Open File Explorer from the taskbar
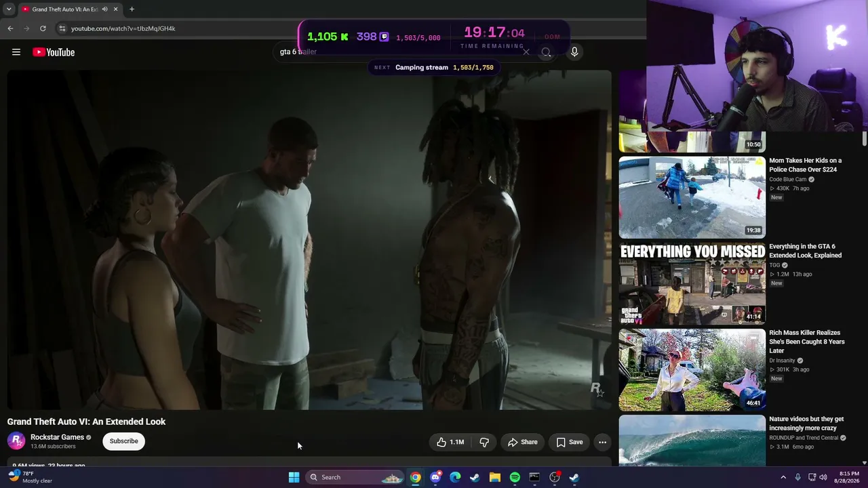 (x=495, y=477)
